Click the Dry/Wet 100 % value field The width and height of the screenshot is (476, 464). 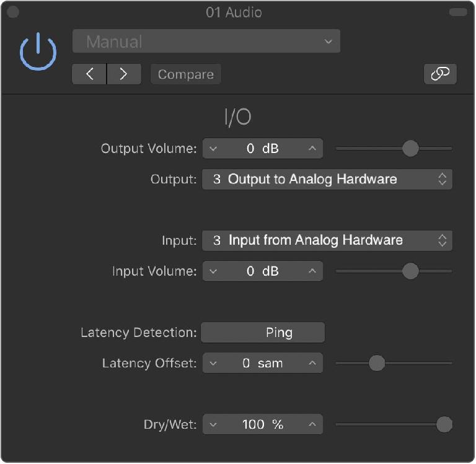pos(263,425)
